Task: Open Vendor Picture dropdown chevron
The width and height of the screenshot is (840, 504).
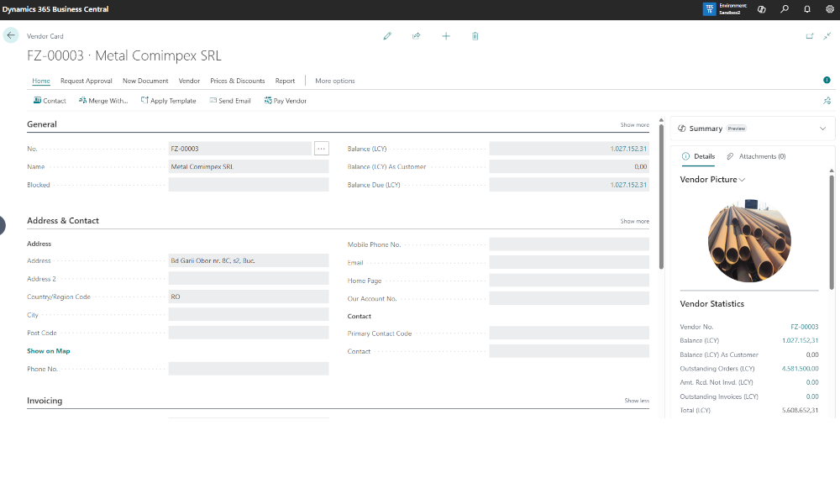Action: point(742,180)
